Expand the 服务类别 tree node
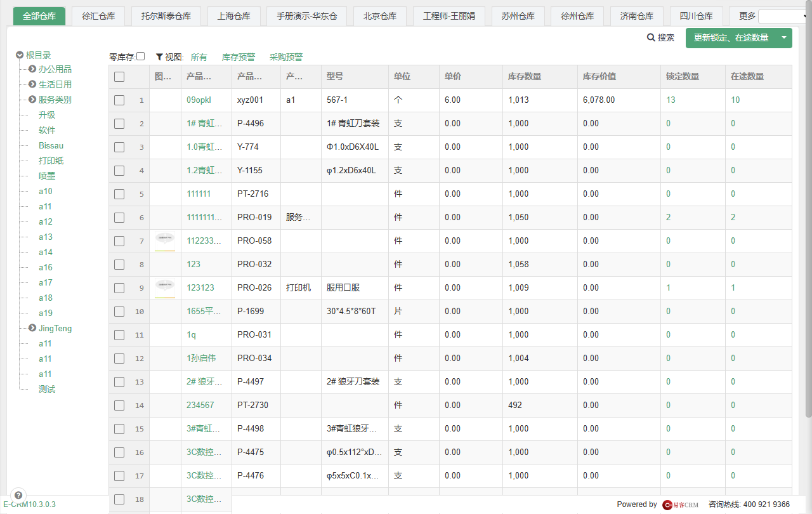Screen dimensions: 812x514 tap(32, 99)
